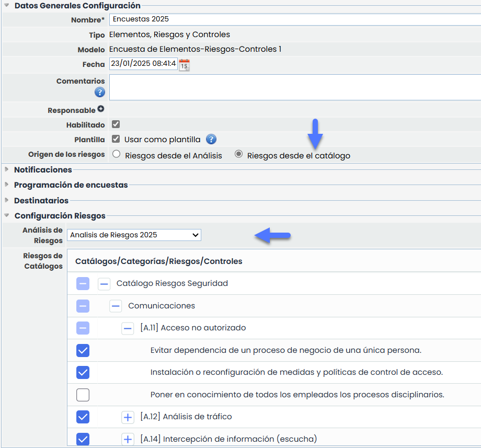Uncheck the Habilitado checkbox
481x448 pixels.
tap(116, 125)
